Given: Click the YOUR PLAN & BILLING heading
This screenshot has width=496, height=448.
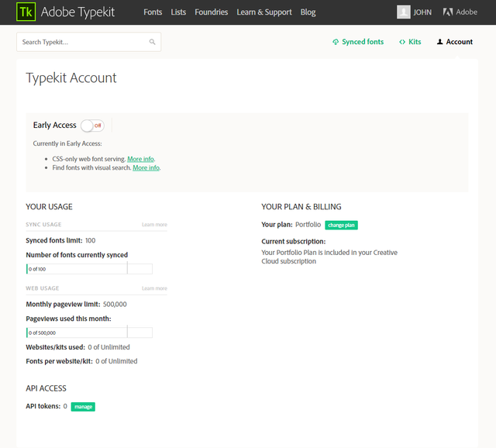Looking at the screenshot, I should point(301,207).
